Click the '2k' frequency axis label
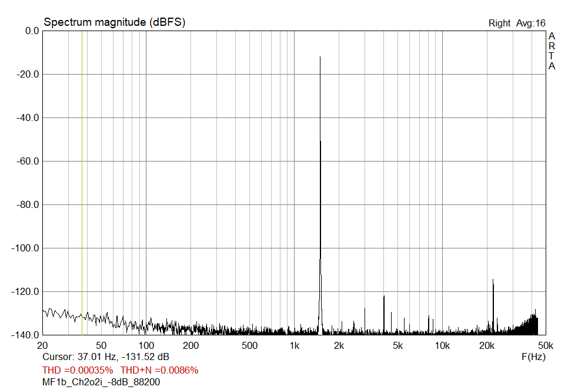Screen dimensions: 588x390 (339, 345)
